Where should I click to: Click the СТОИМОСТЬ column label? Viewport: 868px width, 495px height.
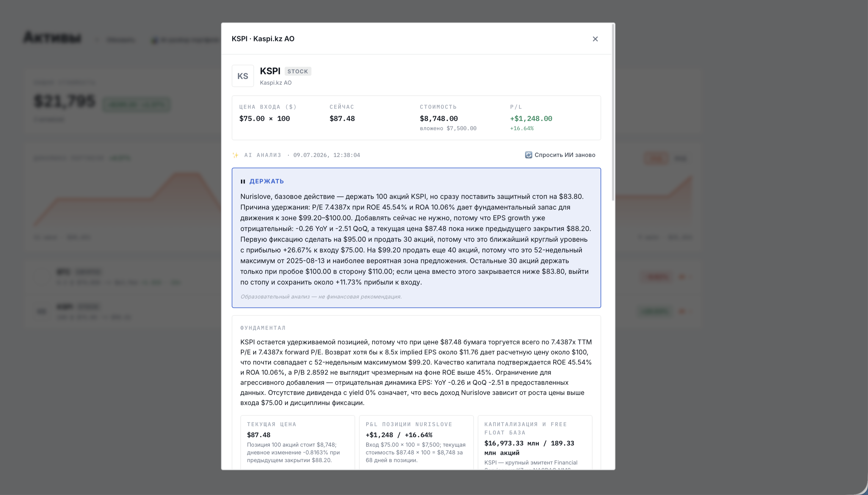[x=438, y=107]
